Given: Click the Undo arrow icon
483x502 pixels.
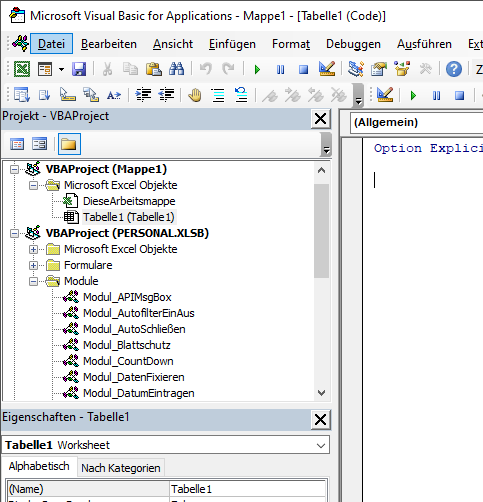Looking at the screenshot, I should tap(205, 69).
